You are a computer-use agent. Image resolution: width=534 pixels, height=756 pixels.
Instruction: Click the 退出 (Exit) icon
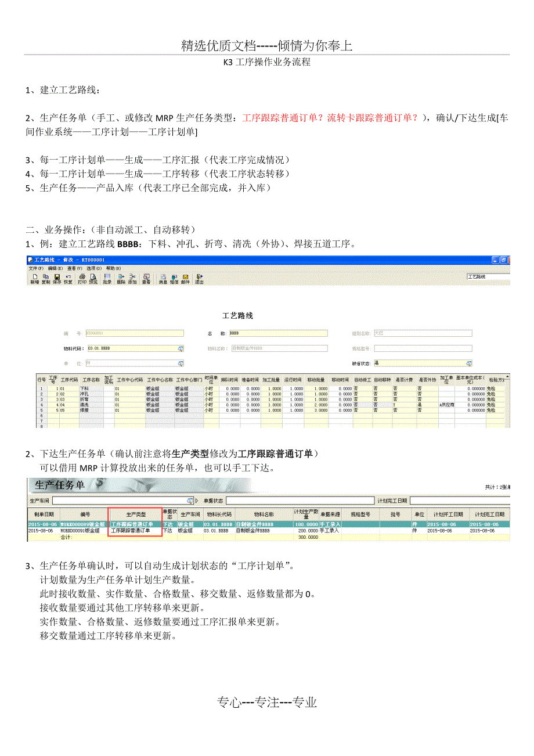(199, 278)
